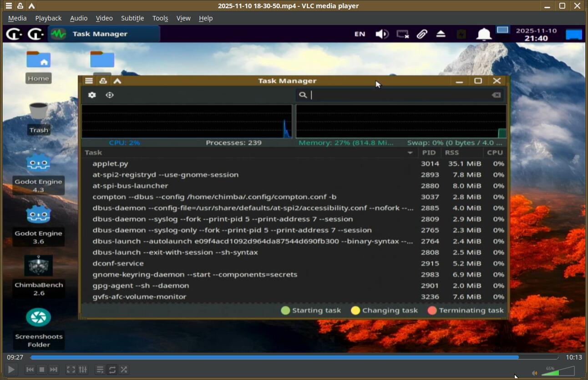Click the eject icon in the video's panel
Image resolution: width=588 pixels, height=380 pixels.
(x=441, y=34)
